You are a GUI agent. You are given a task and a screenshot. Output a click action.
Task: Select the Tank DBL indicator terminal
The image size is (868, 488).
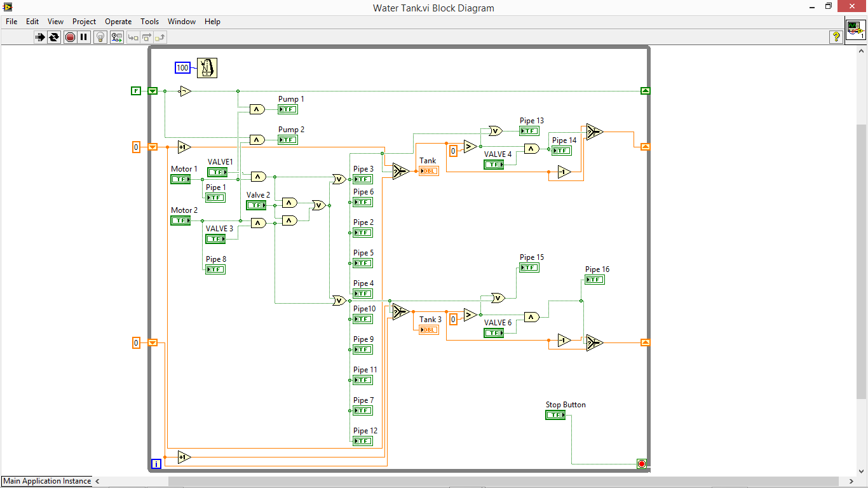pyautogui.click(x=429, y=171)
